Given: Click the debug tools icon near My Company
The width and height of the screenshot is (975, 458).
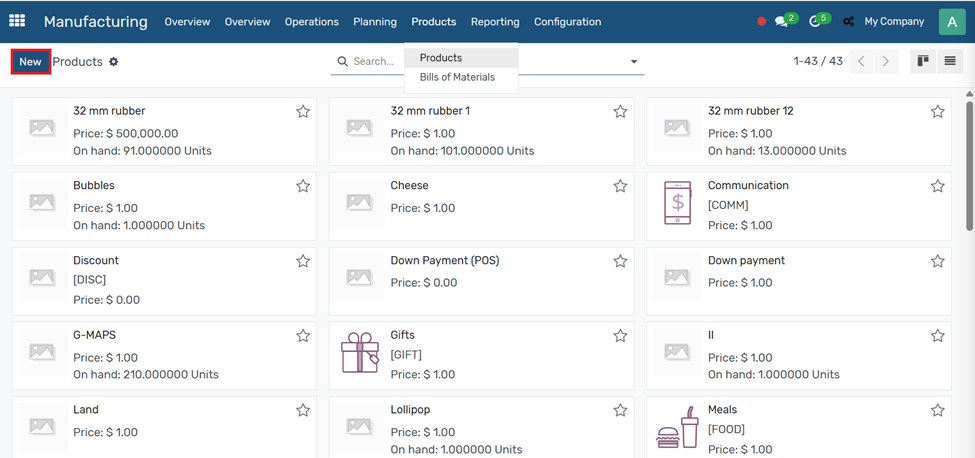Looking at the screenshot, I should pos(848,22).
